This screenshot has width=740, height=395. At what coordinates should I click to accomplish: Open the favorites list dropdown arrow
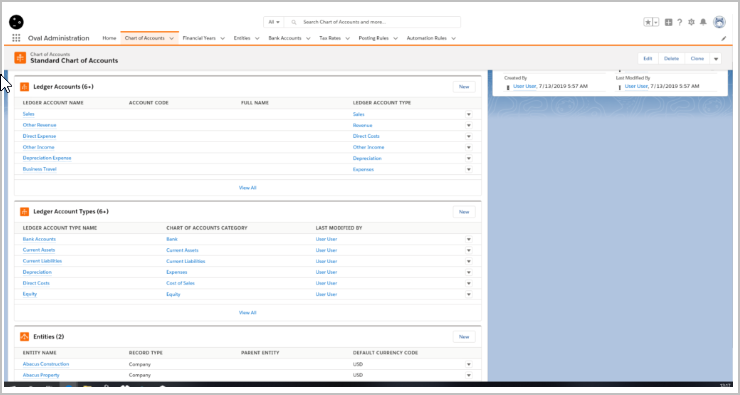coord(656,22)
